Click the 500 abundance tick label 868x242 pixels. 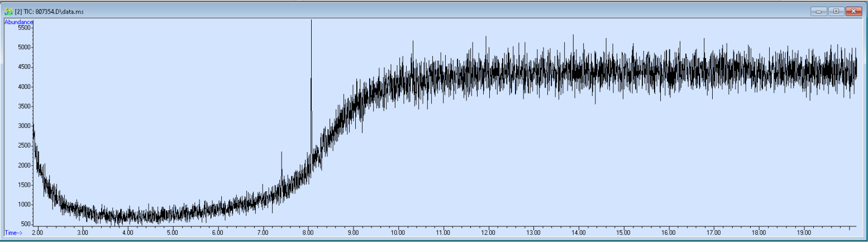(x=26, y=224)
